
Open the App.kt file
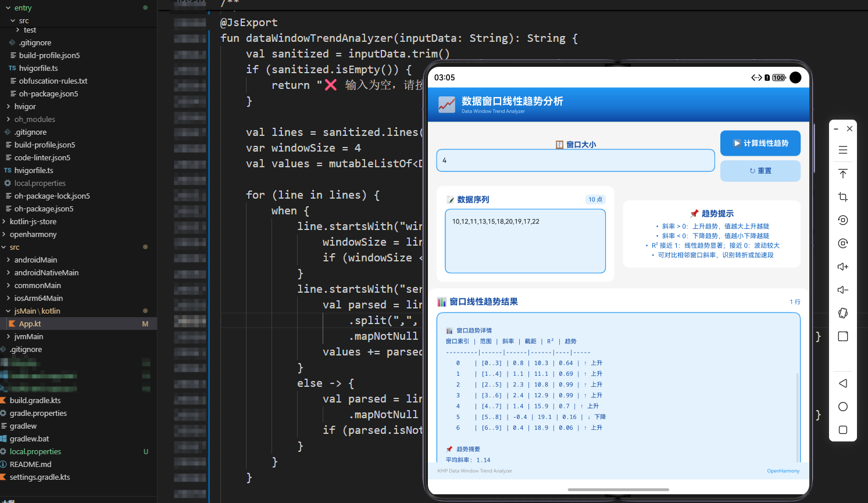pos(30,324)
